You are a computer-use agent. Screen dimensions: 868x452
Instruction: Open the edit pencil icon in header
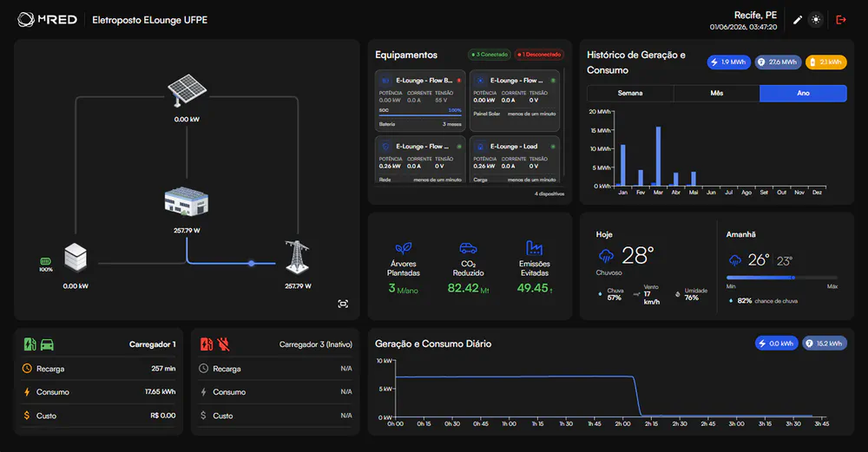point(798,20)
